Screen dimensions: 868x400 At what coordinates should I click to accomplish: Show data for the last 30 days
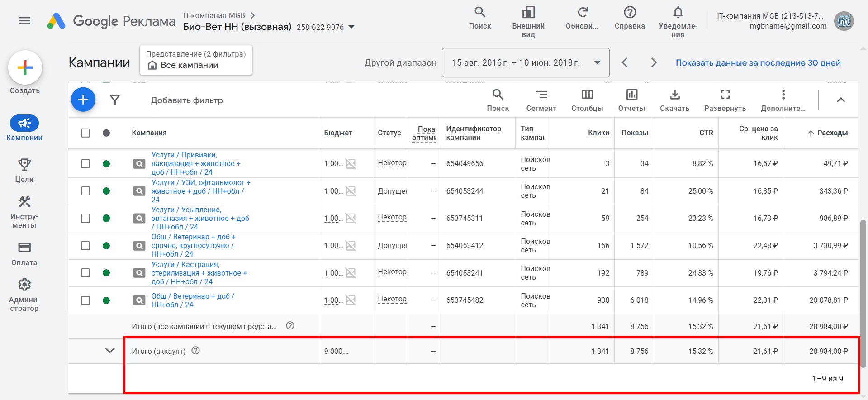pos(758,62)
